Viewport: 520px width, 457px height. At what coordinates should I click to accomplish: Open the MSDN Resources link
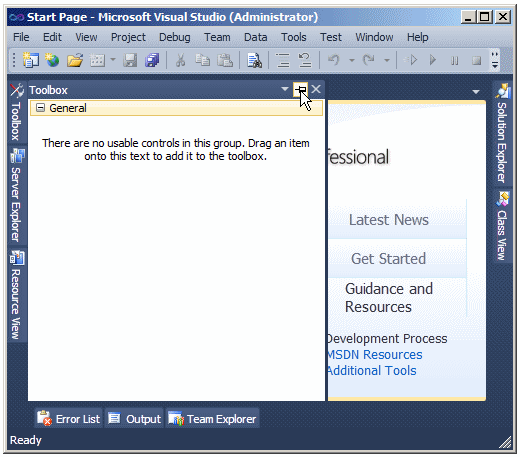point(374,355)
